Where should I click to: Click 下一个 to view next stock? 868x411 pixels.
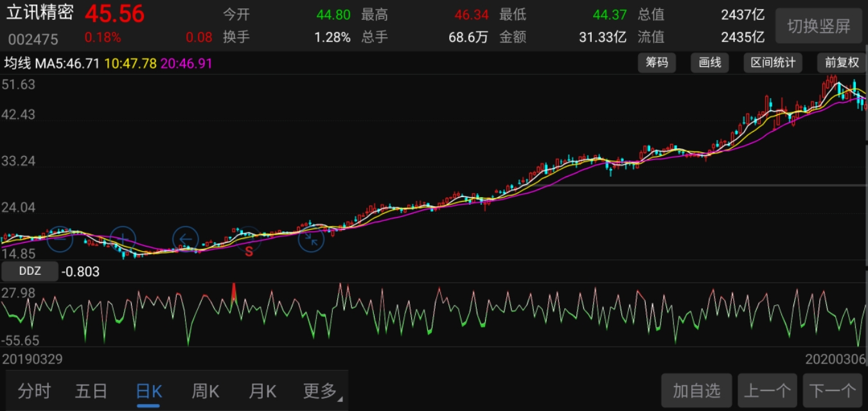[x=831, y=390]
